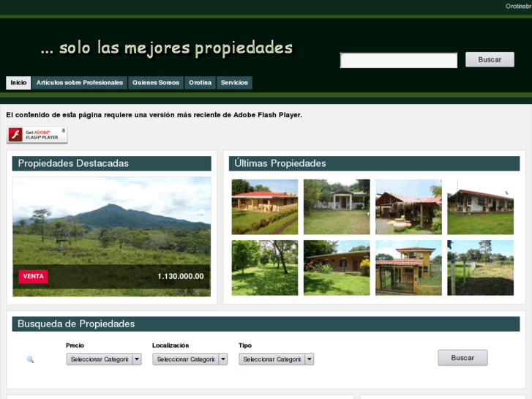Click the 'solo las mejores propiedades' slogan

pos(167,48)
